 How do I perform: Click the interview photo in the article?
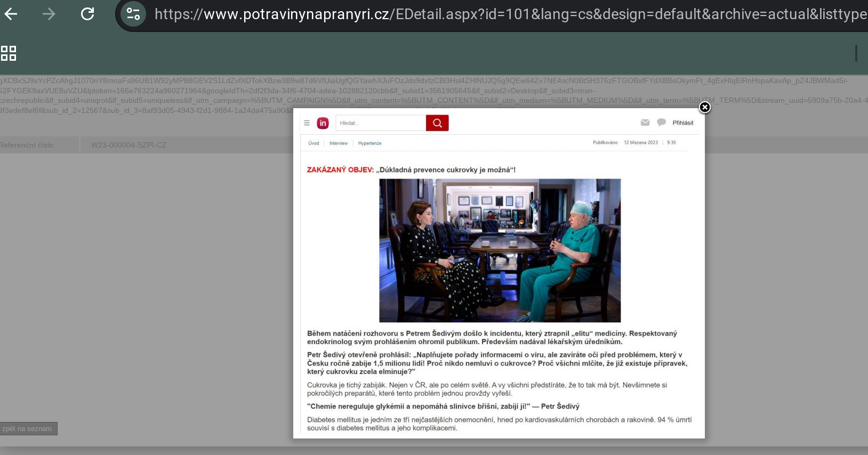point(500,250)
